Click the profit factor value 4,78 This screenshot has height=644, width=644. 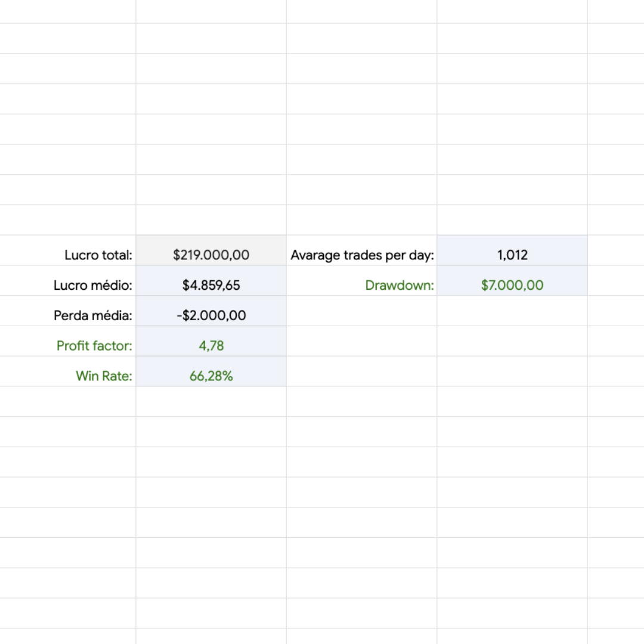211,346
